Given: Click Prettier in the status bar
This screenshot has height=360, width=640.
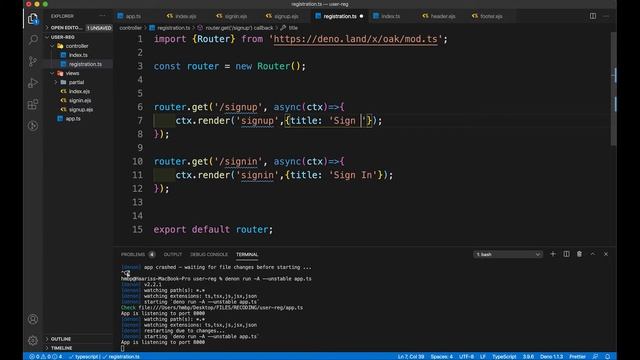Looking at the screenshot, I should [577, 356].
